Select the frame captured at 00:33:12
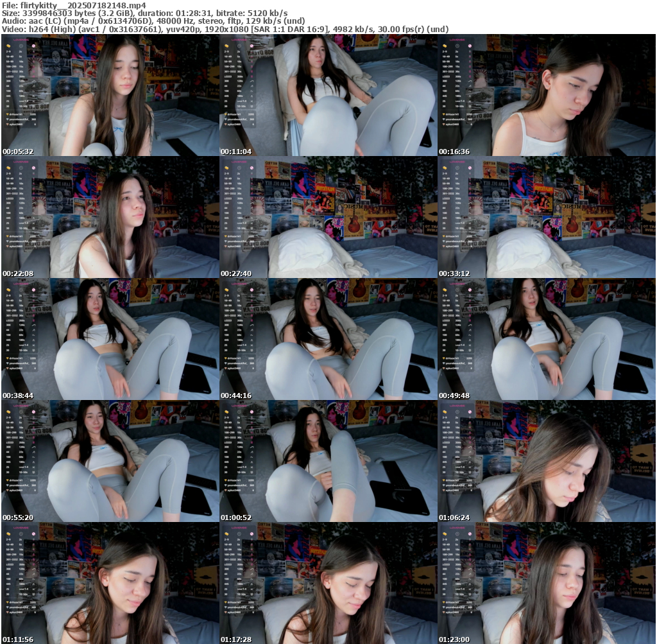This screenshot has width=657, height=644. coord(547,217)
